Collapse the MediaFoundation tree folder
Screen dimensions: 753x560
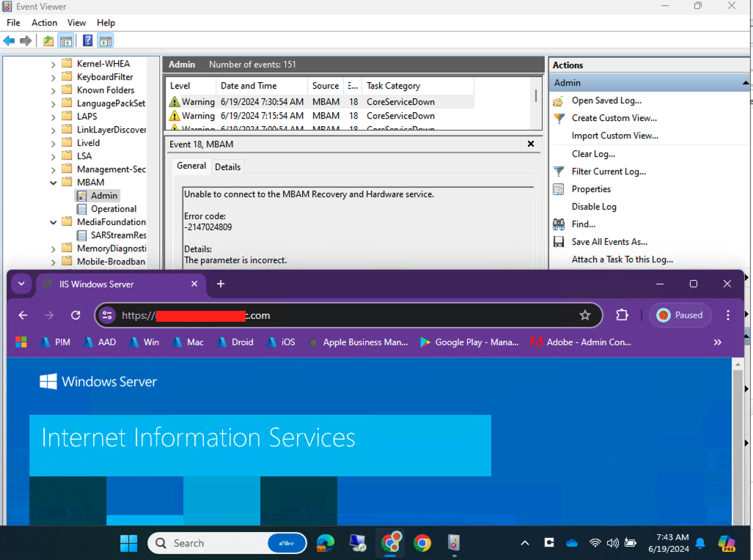click(x=54, y=222)
